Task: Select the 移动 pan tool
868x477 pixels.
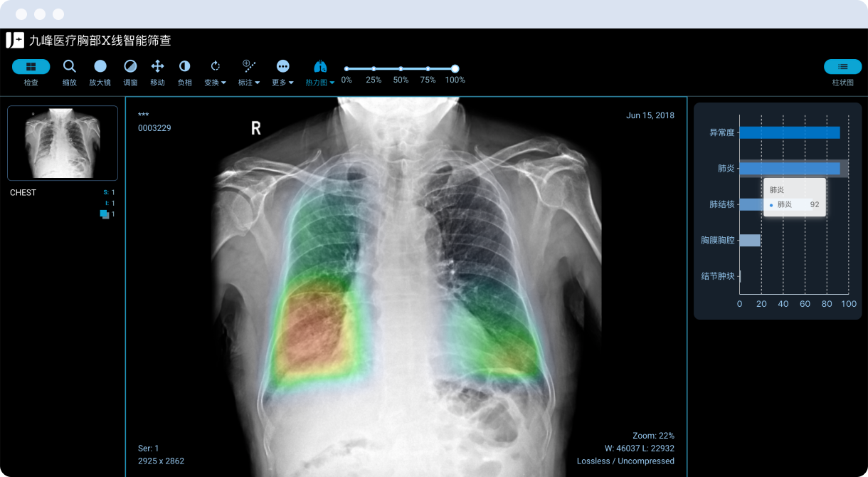Action: (x=157, y=73)
